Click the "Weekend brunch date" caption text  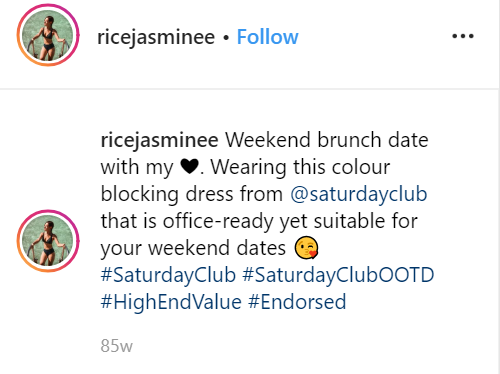[x=327, y=140]
